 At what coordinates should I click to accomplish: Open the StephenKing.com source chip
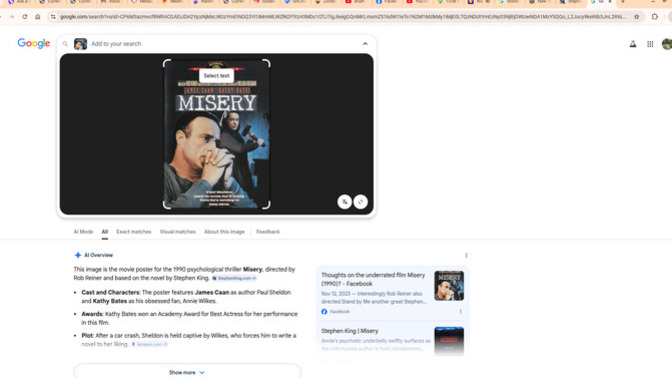tap(234, 278)
